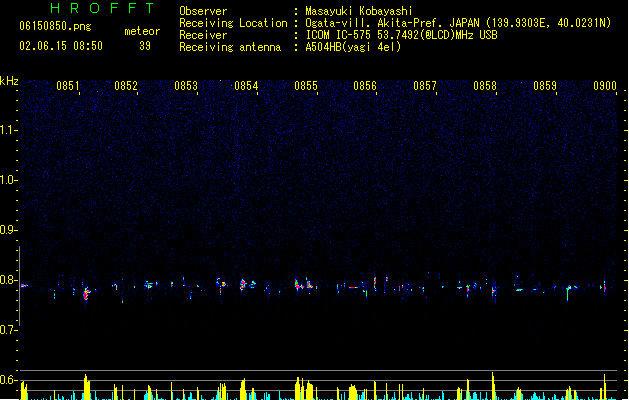Click the ICOM IC-575 53.7492 MHz USB text
This screenshot has height=400, width=629.
click(401, 35)
